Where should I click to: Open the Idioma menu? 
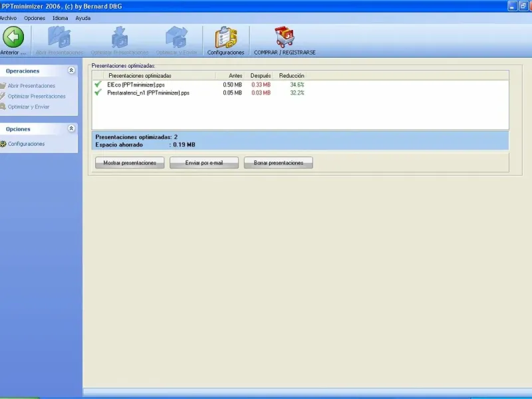[60, 19]
